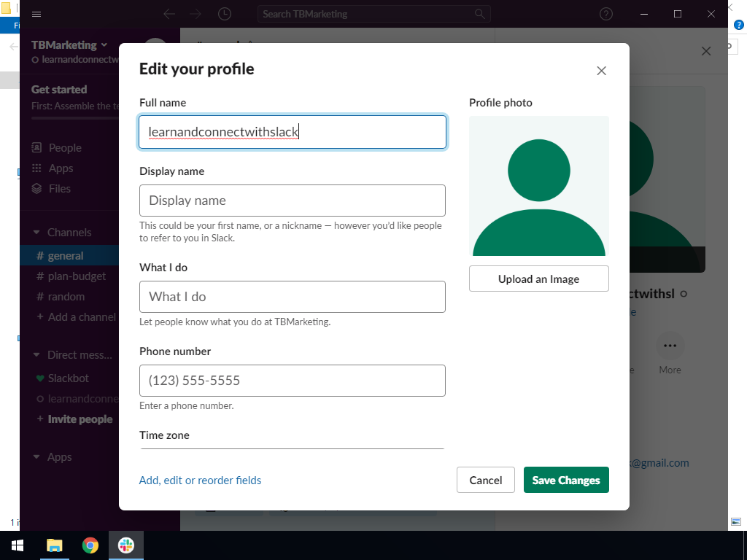
Task: Close the profile side panel
Action: (x=706, y=51)
